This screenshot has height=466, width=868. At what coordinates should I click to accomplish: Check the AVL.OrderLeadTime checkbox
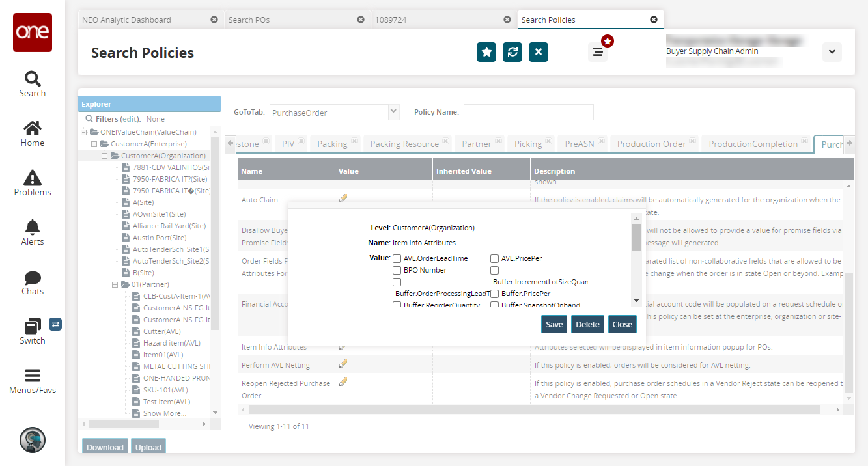click(397, 258)
